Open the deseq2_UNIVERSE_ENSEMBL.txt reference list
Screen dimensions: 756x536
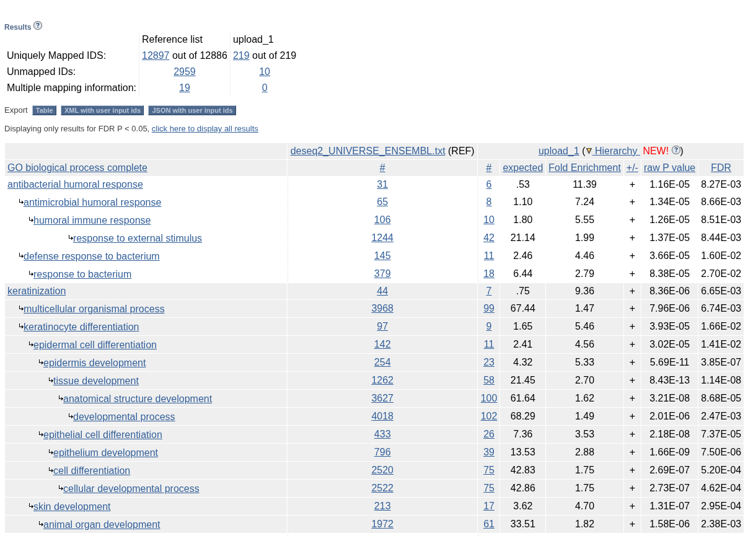coord(367,151)
